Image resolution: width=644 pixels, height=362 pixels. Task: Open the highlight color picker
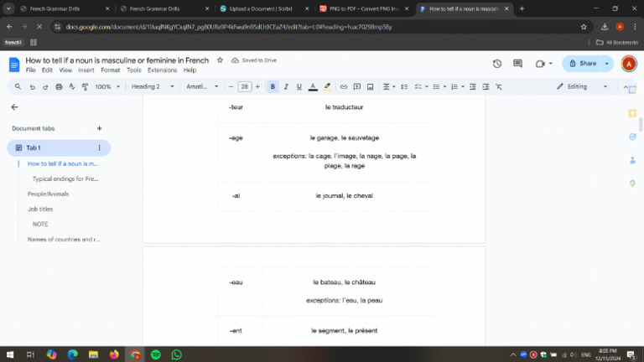[327, 86]
